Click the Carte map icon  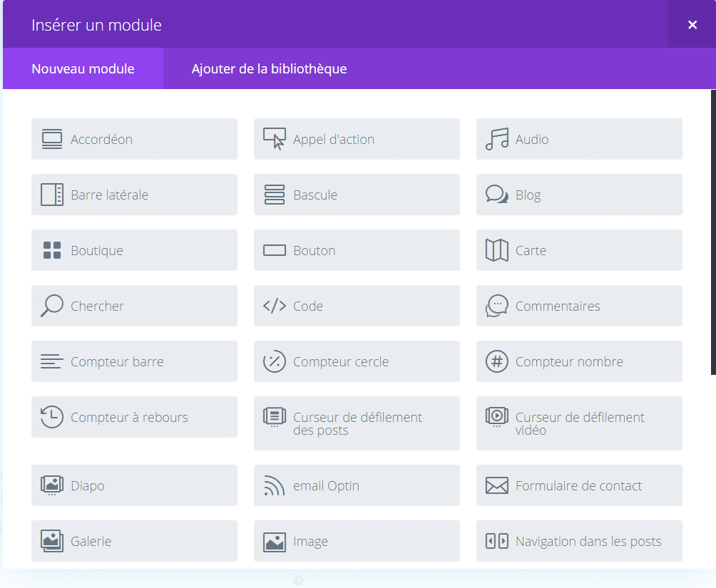tap(497, 250)
